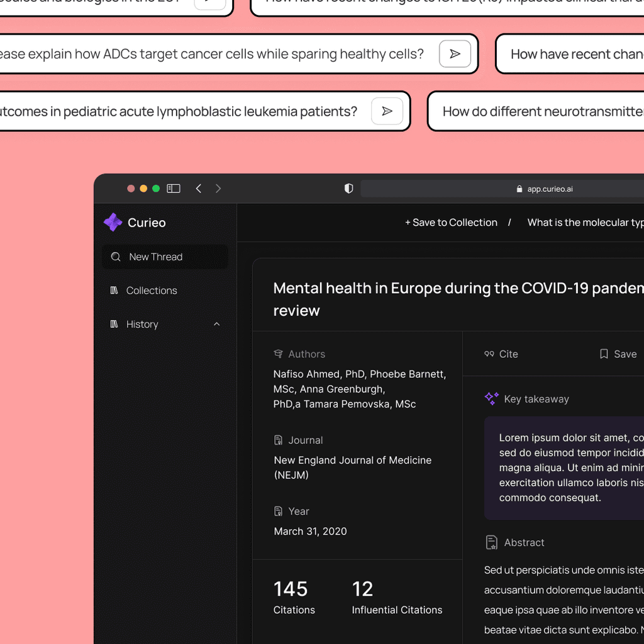Click the lock icon in address bar
Viewport: 644px width, 644px height.
[x=519, y=189]
